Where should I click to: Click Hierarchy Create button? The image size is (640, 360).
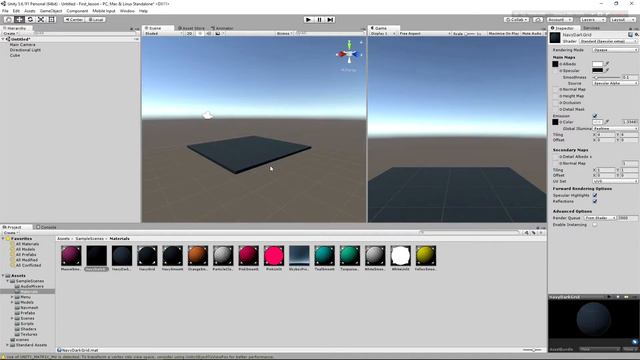10,33
